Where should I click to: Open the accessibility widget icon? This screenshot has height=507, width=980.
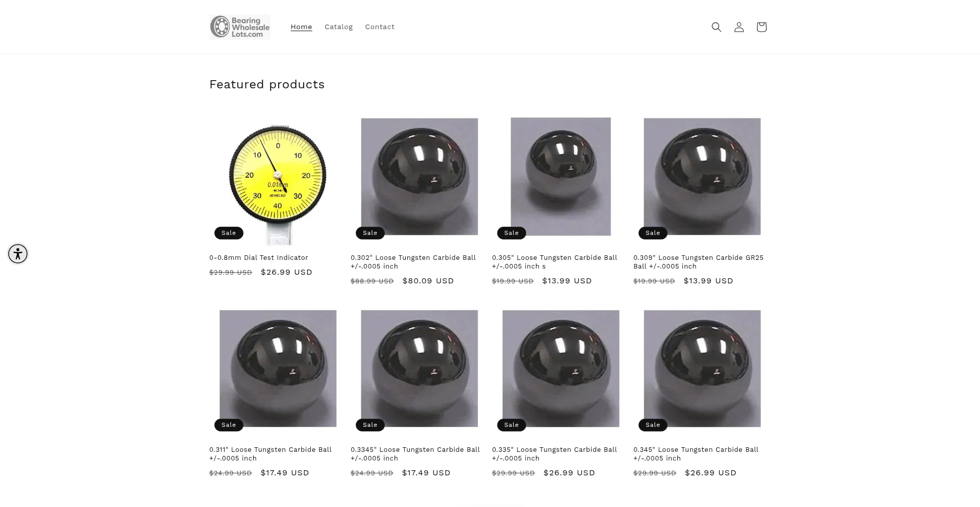tap(18, 254)
